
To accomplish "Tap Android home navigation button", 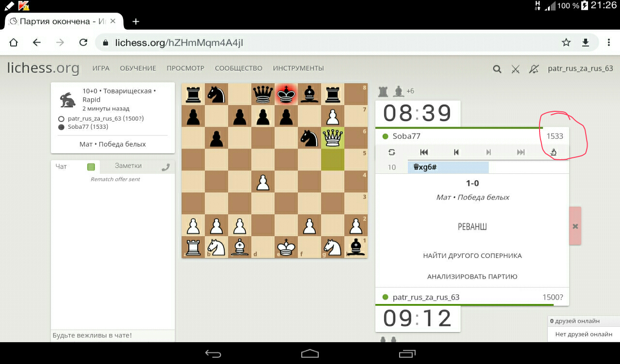I will 310,353.
